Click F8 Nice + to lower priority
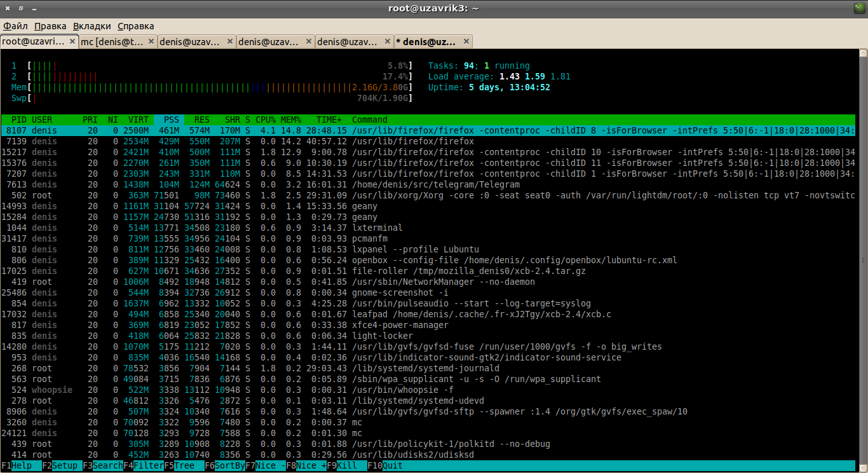The width and height of the screenshot is (868, 473). click(306, 465)
